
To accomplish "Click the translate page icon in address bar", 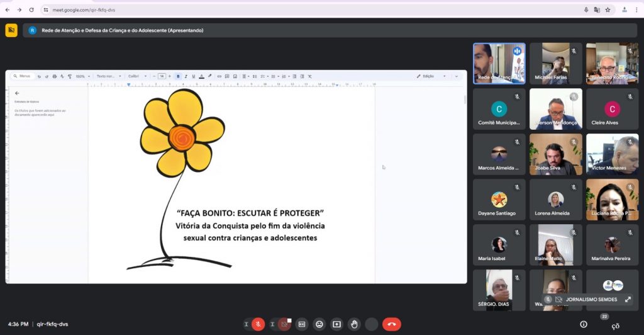I will (597, 10).
